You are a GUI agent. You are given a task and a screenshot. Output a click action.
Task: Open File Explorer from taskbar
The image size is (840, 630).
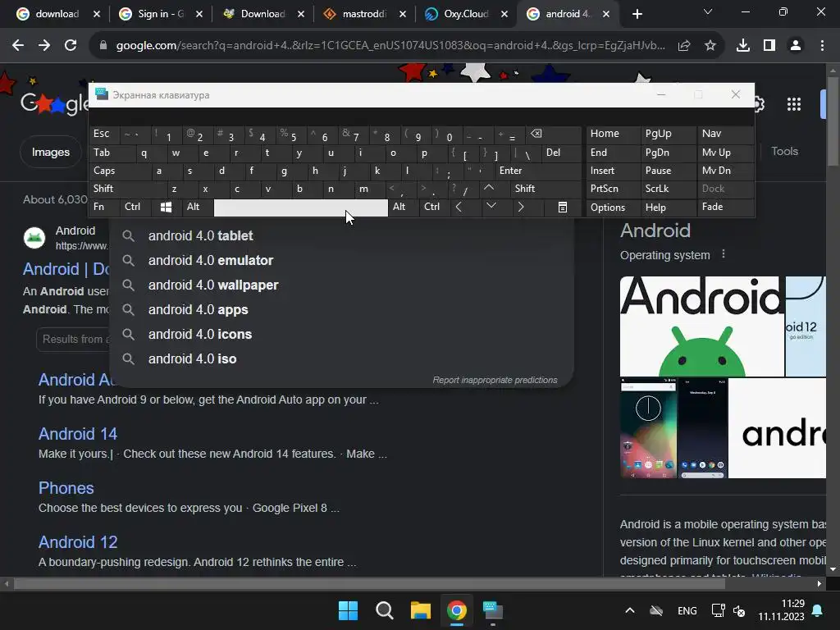[421, 610]
